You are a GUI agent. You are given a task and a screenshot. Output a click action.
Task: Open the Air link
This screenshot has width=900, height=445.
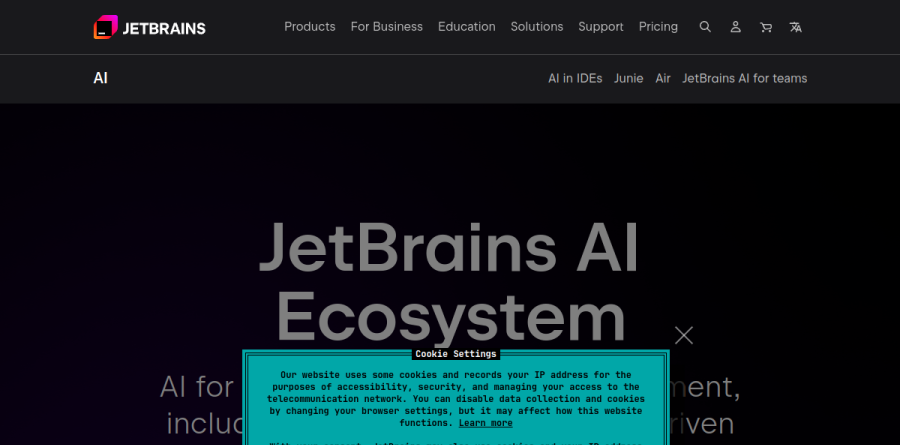663,79
